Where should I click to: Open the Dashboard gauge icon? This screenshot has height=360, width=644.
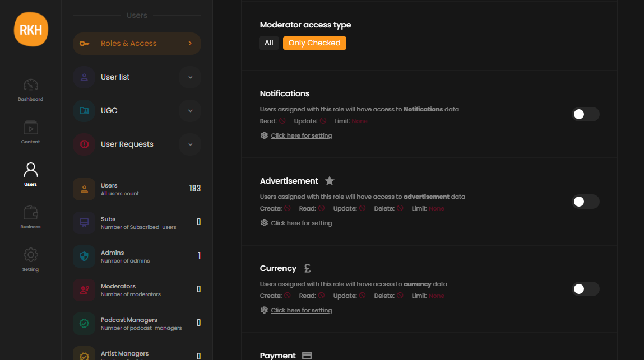pyautogui.click(x=30, y=86)
